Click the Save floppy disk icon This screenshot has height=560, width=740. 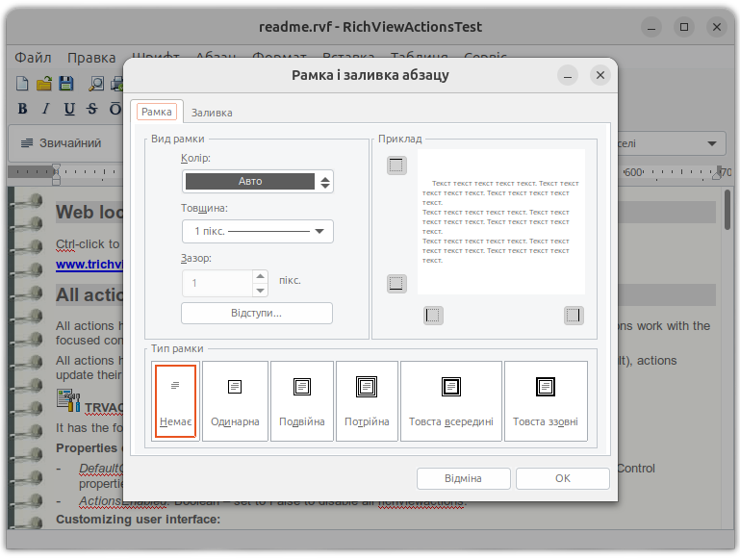[x=66, y=84]
